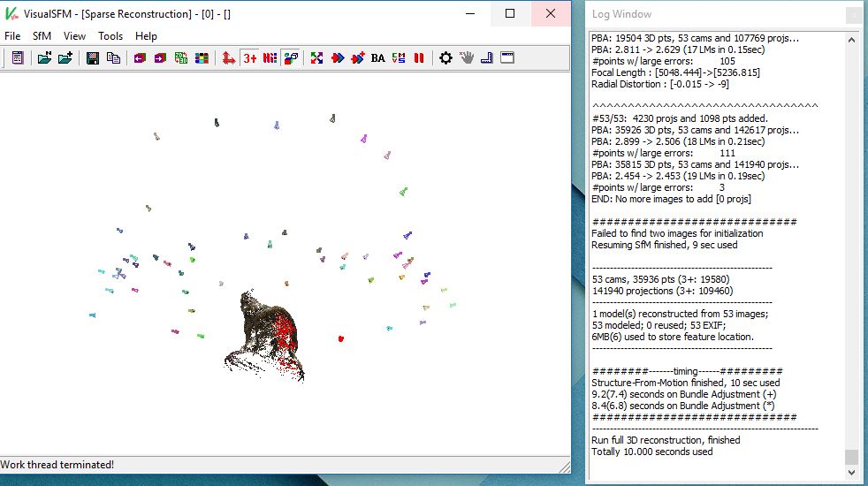
Task: Expand the View menu
Action: pyautogui.click(x=74, y=36)
